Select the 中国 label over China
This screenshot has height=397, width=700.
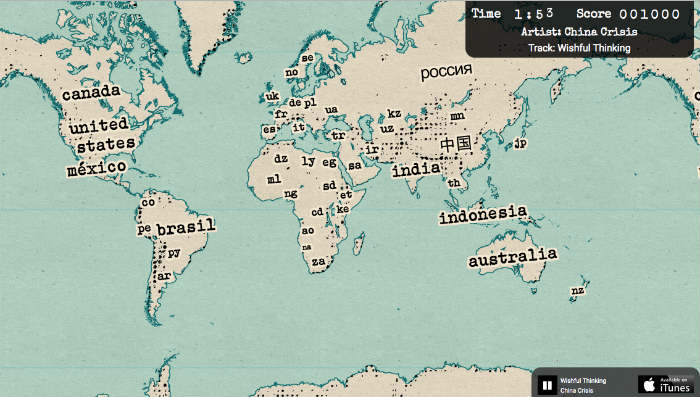456,144
